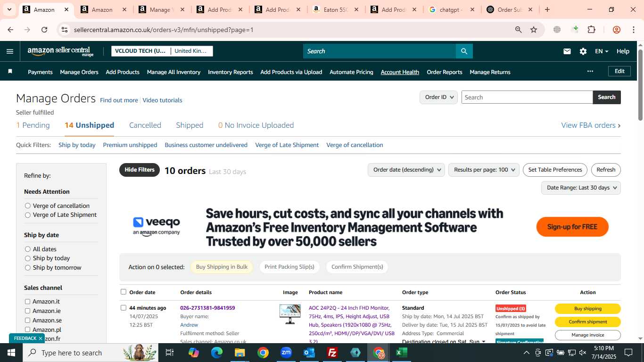Open the mail messages icon
Screen dimensions: 644x362
[x=567, y=51]
